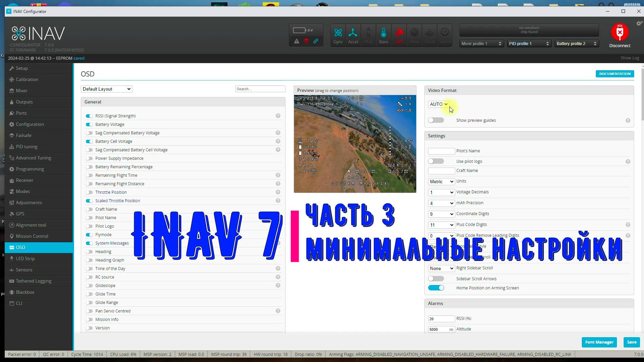Open help for Throttle Position
Viewport: 644px width, 362px height.
click(x=278, y=192)
